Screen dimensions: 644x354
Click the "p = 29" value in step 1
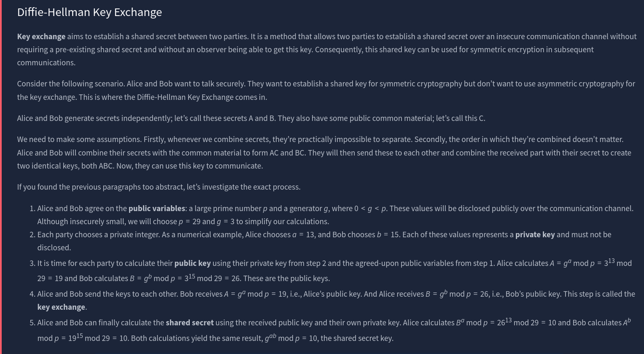tap(189, 222)
